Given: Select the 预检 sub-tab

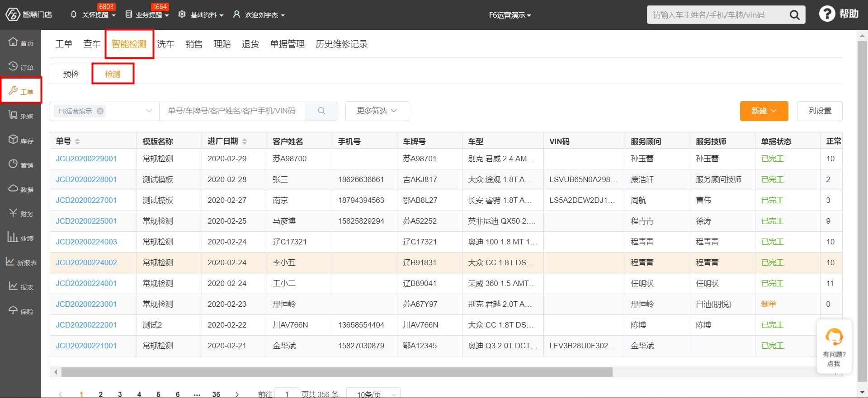Looking at the screenshot, I should coord(71,74).
